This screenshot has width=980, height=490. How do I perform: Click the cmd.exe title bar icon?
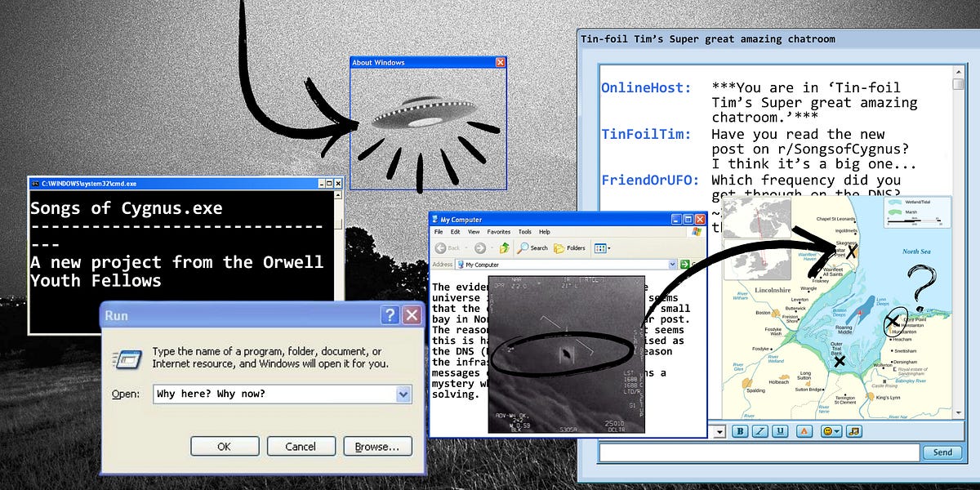[36, 184]
